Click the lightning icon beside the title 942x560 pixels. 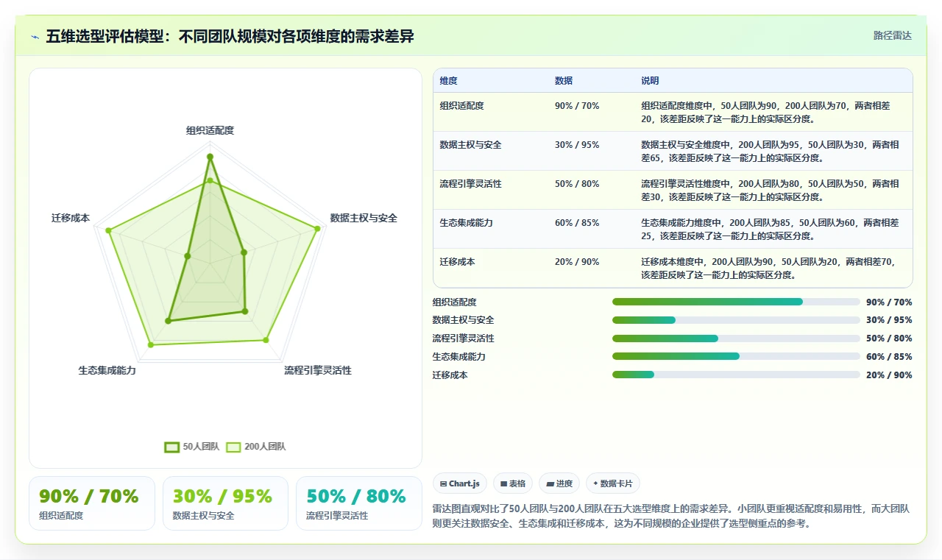(35, 36)
